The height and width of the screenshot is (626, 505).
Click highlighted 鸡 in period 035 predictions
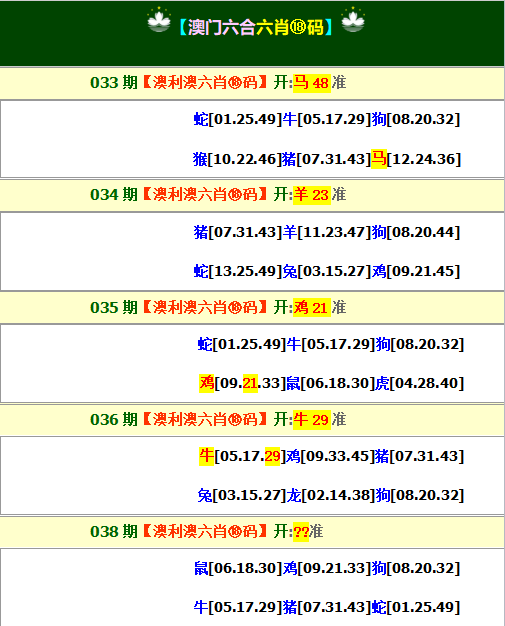(206, 383)
